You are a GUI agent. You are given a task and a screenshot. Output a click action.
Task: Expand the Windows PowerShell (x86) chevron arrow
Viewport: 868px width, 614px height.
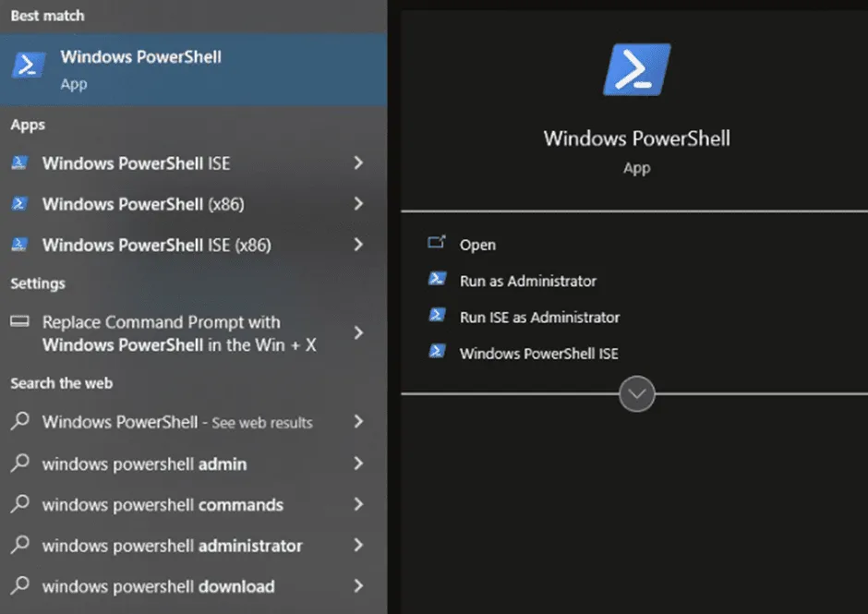click(358, 204)
